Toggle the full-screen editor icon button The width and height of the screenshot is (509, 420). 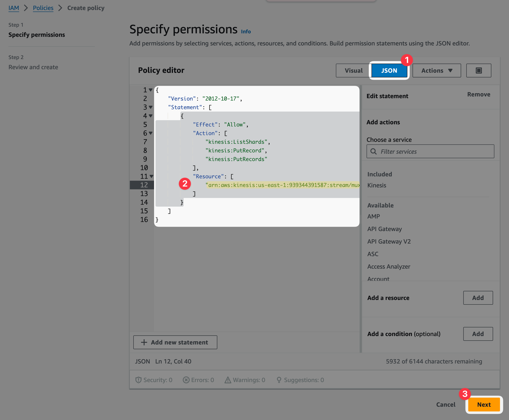[x=479, y=70]
